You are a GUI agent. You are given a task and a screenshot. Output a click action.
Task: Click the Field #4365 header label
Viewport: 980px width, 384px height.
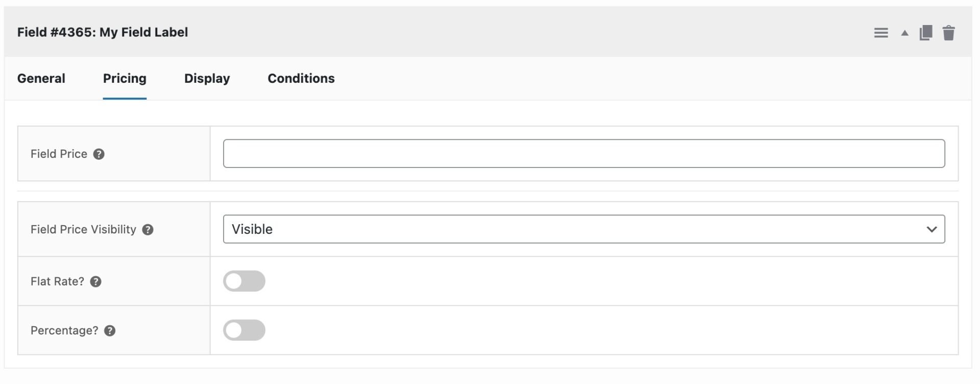[x=103, y=32]
